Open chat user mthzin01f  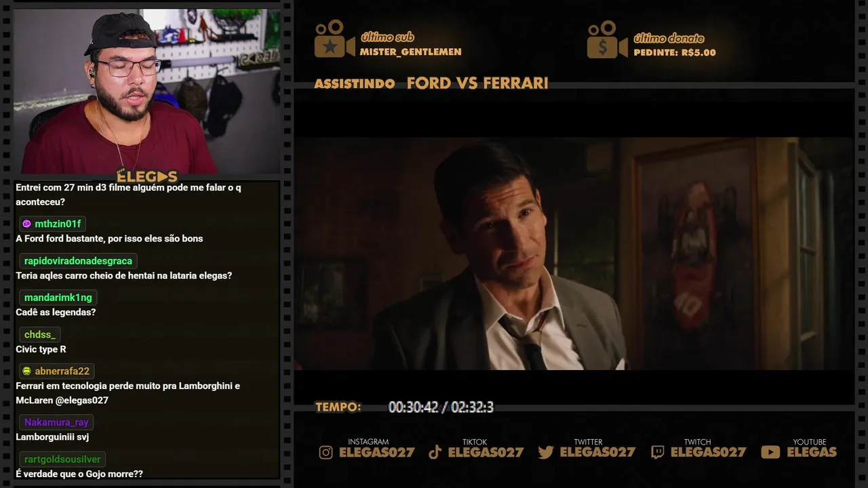pyautogui.click(x=58, y=224)
